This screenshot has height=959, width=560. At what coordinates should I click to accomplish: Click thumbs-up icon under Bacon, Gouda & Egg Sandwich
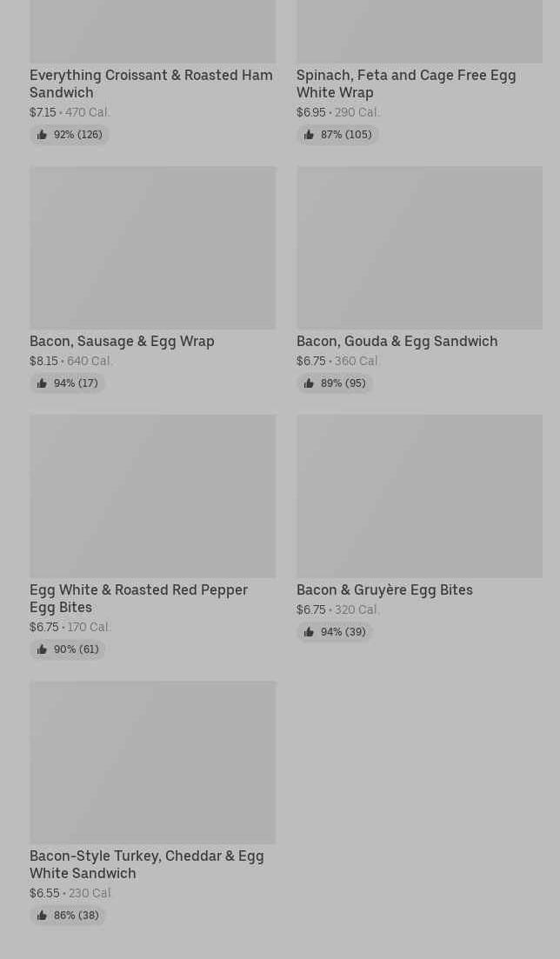tap(309, 383)
